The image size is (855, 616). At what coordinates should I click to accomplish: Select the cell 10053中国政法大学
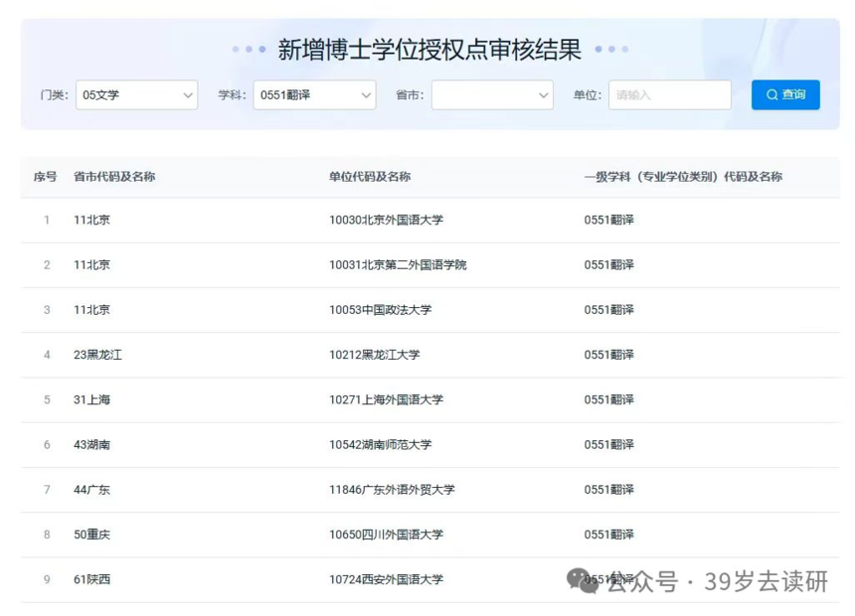tap(381, 310)
